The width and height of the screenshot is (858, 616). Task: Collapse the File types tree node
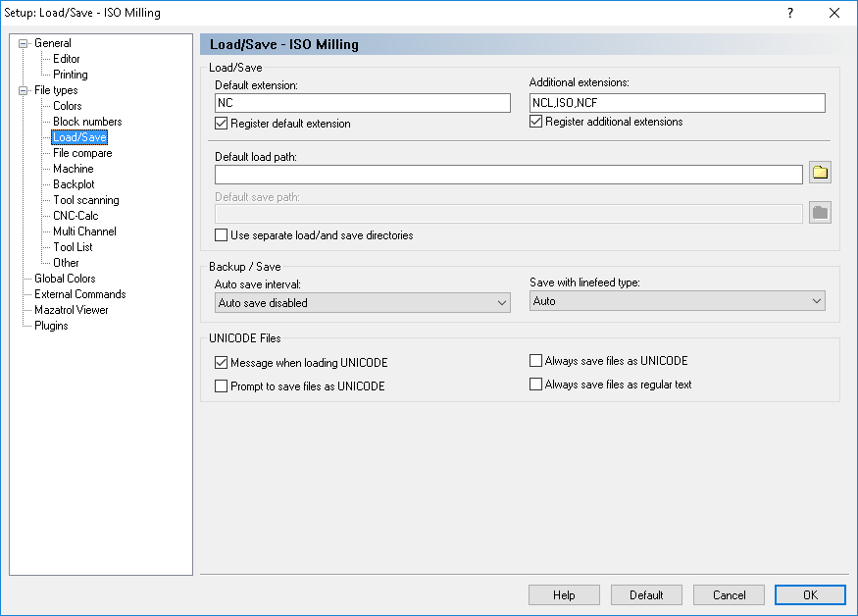tap(23, 90)
